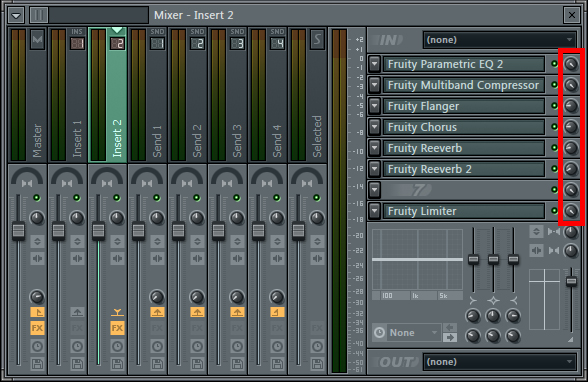Screen dimensions: 588x382
Task: Click the Insert 2 latency clock icon
Action: 117,346
